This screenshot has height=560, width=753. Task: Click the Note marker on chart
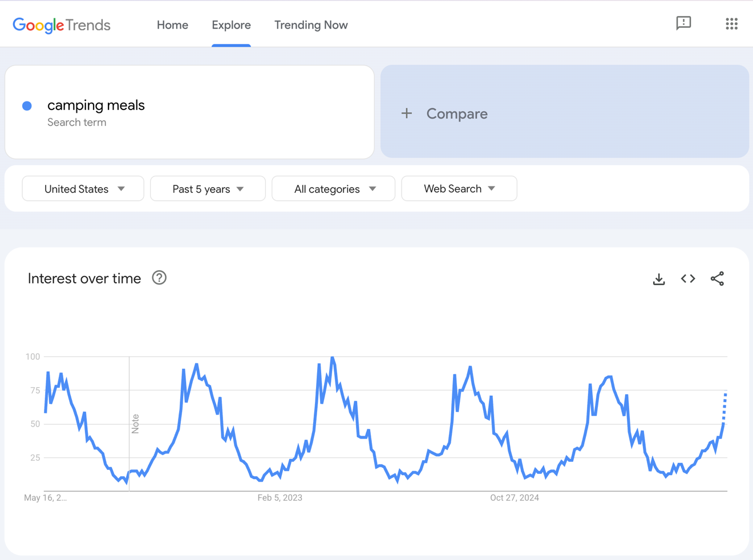click(135, 424)
